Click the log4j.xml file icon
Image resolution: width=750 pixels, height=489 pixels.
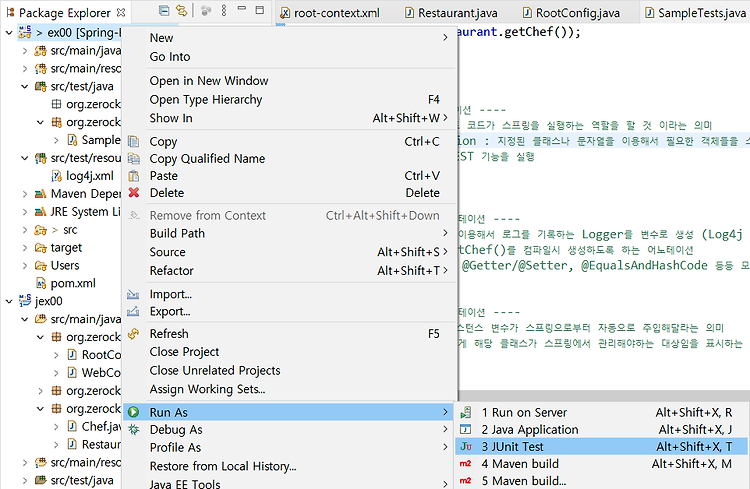click(56, 176)
